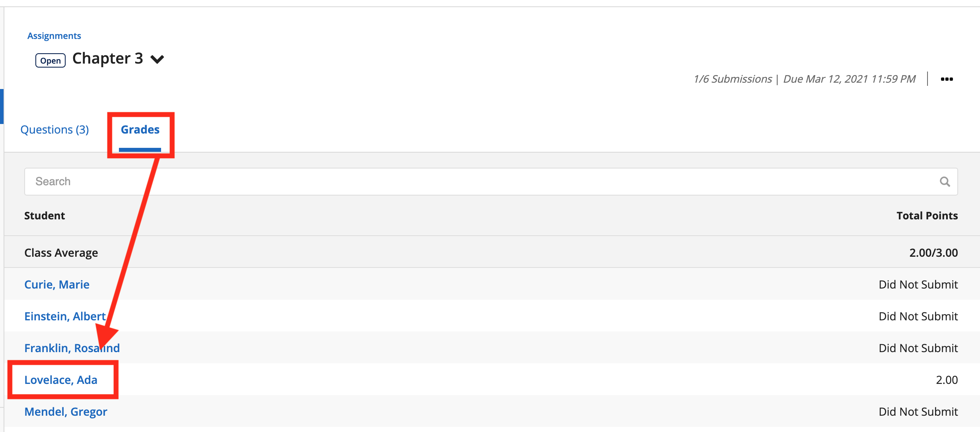Go back to Assignments link
Screen dimensions: 980x432
click(x=54, y=36)
